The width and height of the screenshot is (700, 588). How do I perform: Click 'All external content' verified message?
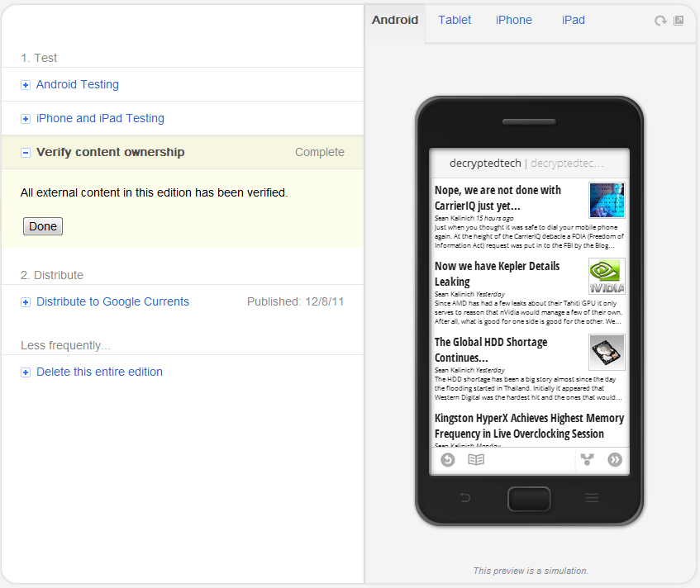[x=154, y=192]
